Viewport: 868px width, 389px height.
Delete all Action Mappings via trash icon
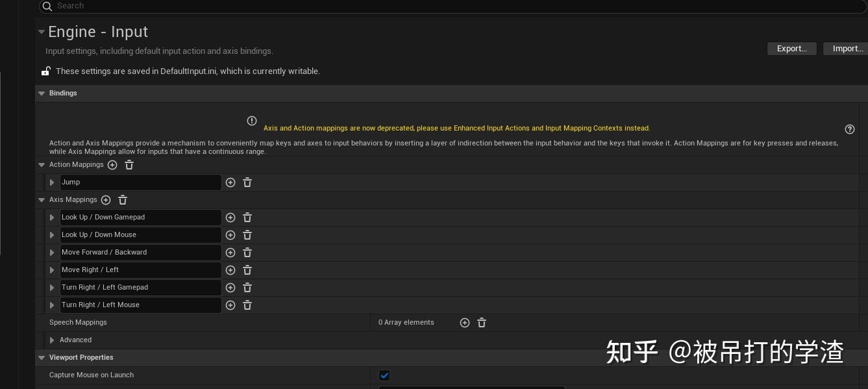[129, 165]
